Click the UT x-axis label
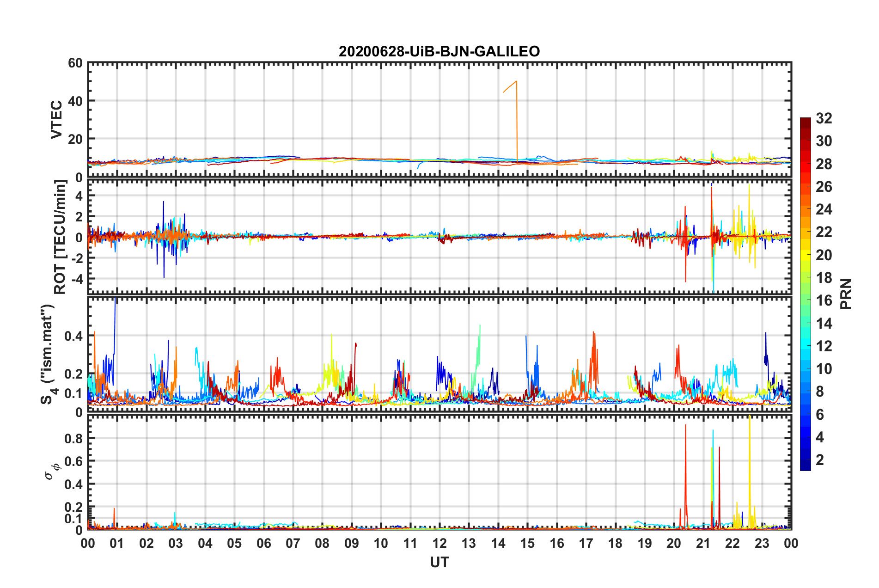 coord(439,563)
